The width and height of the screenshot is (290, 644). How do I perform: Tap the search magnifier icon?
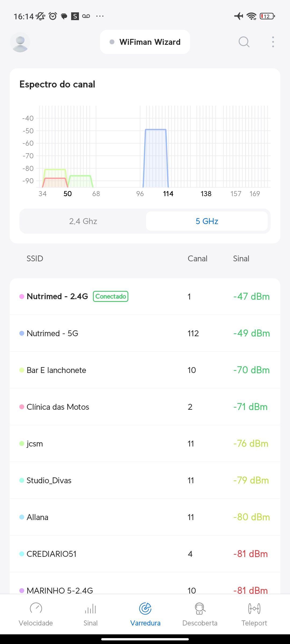point(244,42)
